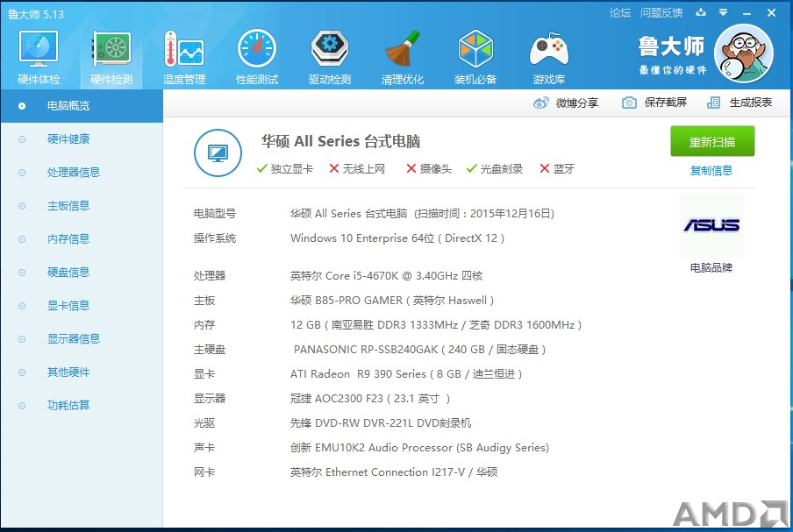Click 复制信息 copy info link
This screenshot has height=532, width=793.
tap(711, 171)
